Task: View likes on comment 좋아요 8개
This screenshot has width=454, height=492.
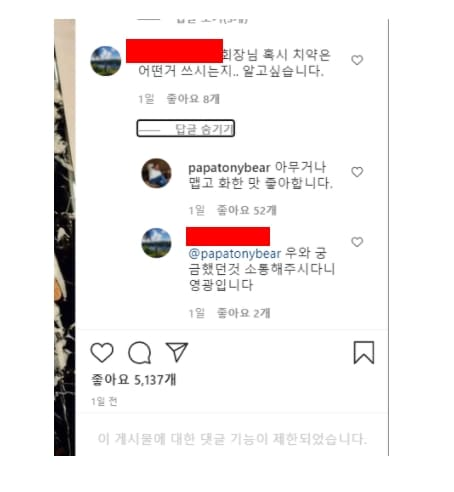Action: point(193,99)
